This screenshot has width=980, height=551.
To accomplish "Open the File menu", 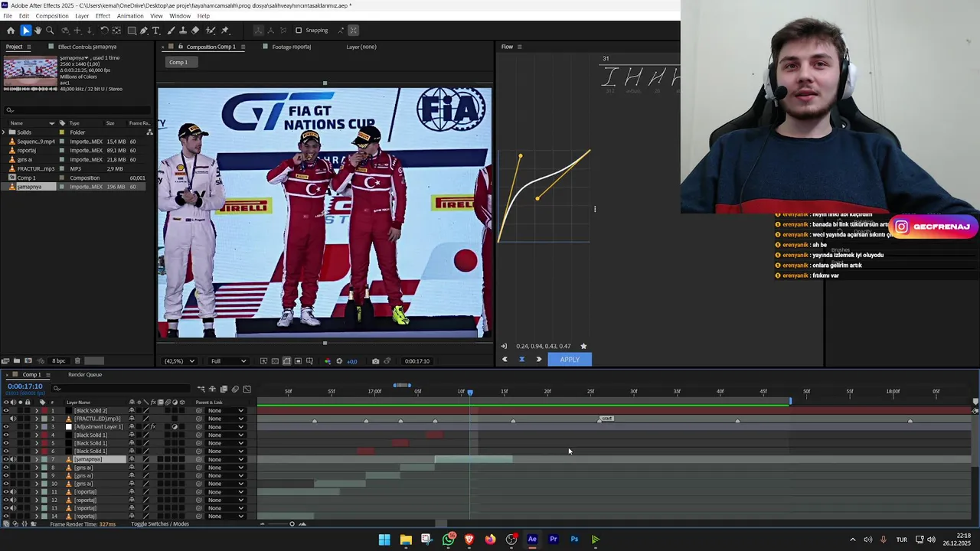I will (x=8, y=16).
